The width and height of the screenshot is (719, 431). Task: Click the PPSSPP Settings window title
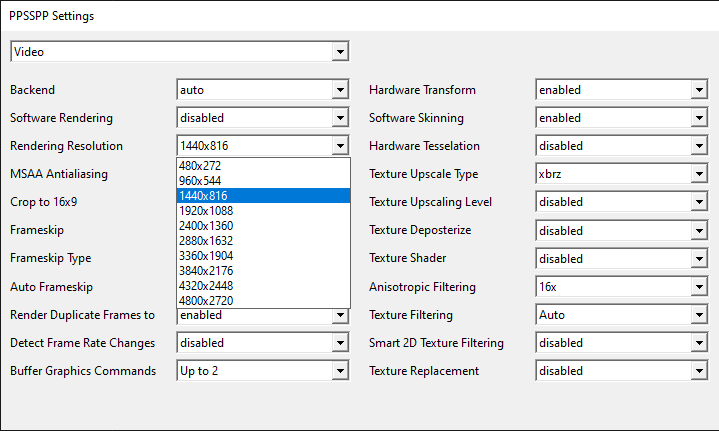tap(51, 16)
